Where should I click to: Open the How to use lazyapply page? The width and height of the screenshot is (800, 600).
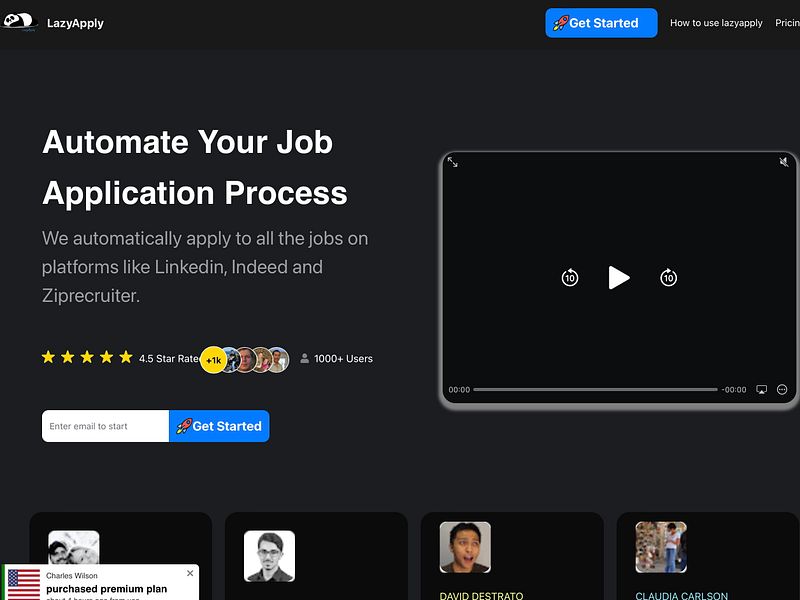tap(716, 22)
